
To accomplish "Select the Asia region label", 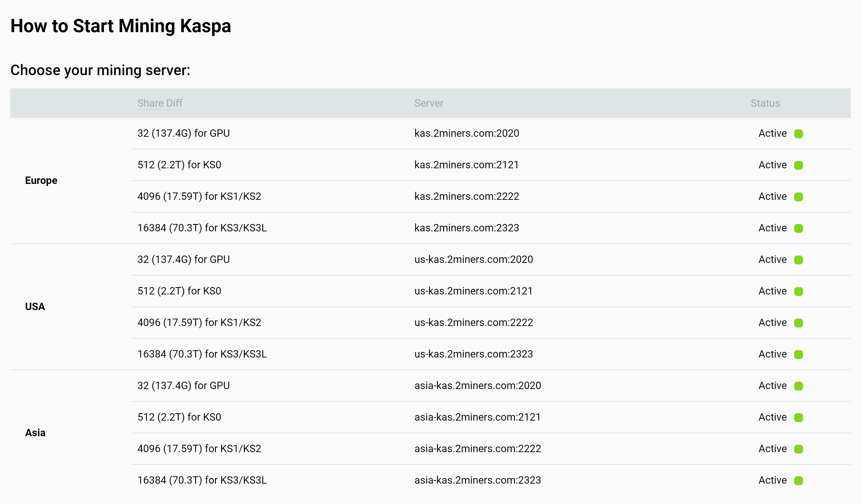I will 35,433.
